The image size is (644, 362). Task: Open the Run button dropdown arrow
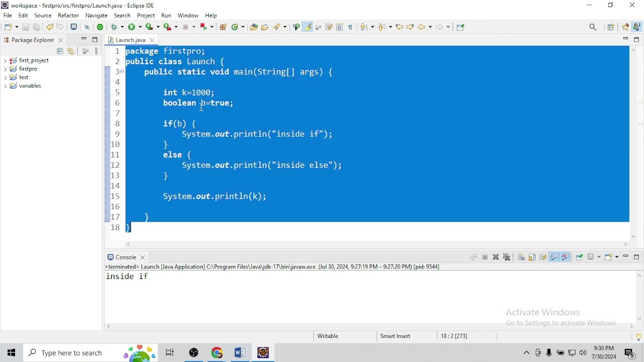tap(140, 27)
